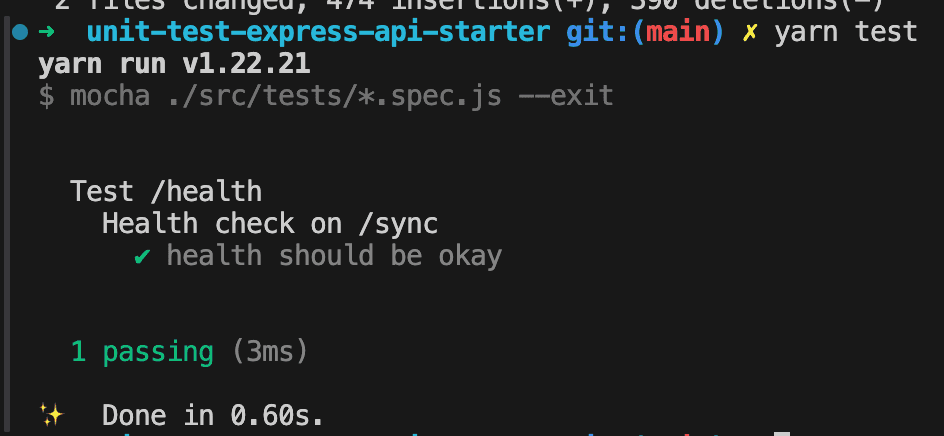Screen dimensions: 944x436
Task: Click the Test /health suite heading
Action: [x=166, y=192]
